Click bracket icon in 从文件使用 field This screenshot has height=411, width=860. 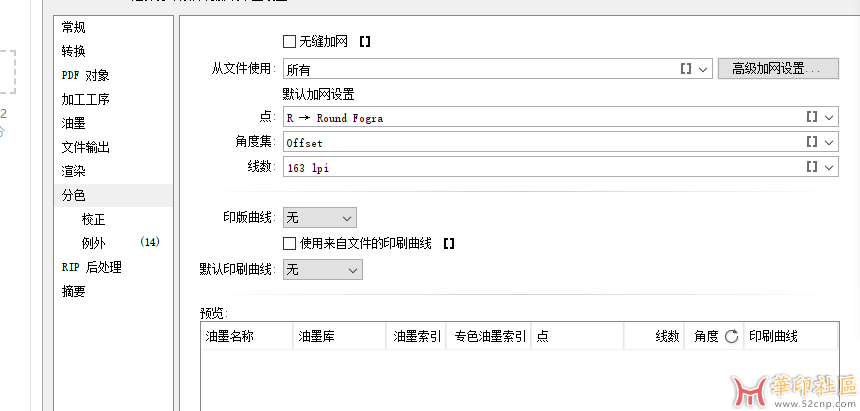686,69
